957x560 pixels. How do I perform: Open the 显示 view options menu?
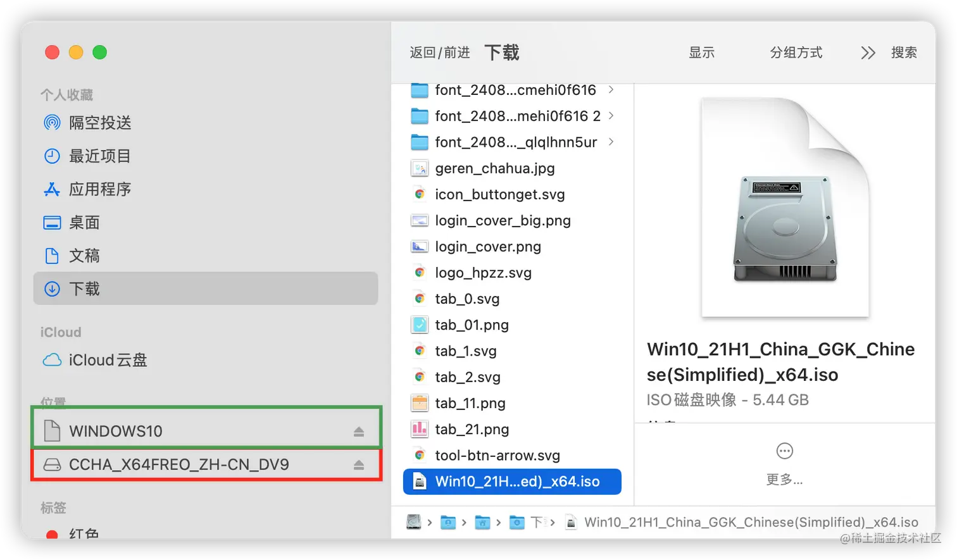pyautogui.click(x=702, y=53)
